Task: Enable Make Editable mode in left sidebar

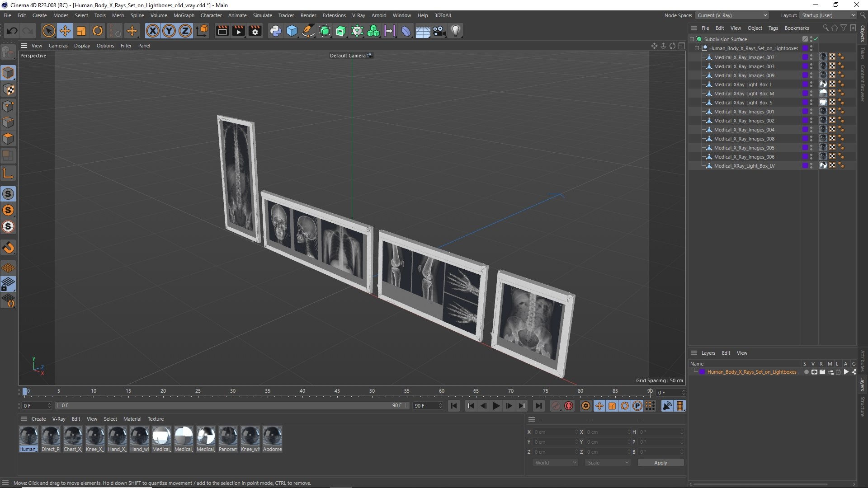Action: [x=8, y=53]
